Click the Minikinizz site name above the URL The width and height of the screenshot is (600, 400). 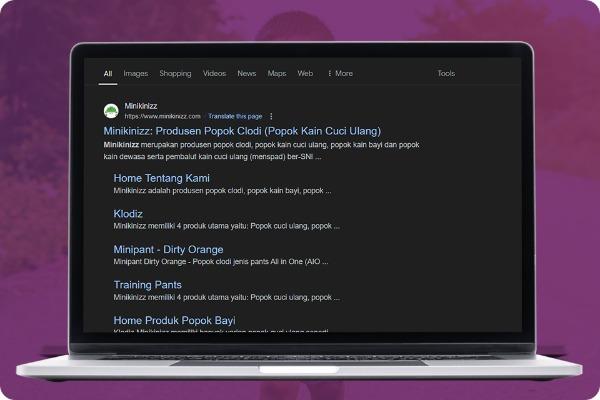coord(141,105)
